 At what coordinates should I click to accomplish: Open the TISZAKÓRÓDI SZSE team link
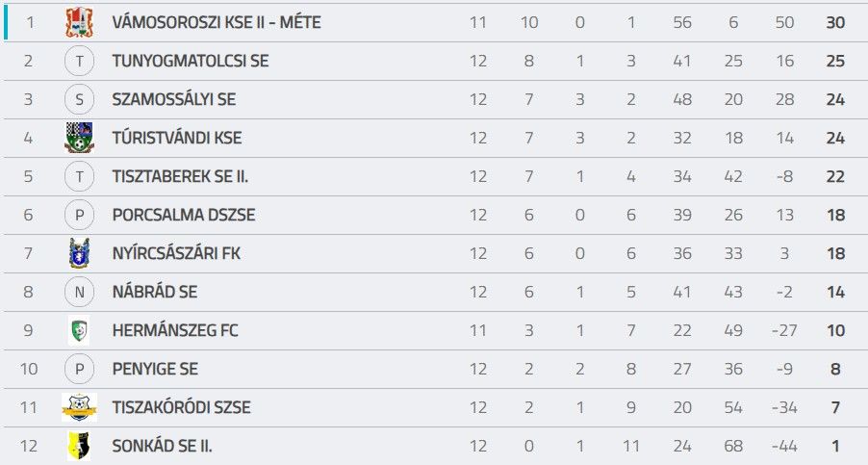point(182,407)
